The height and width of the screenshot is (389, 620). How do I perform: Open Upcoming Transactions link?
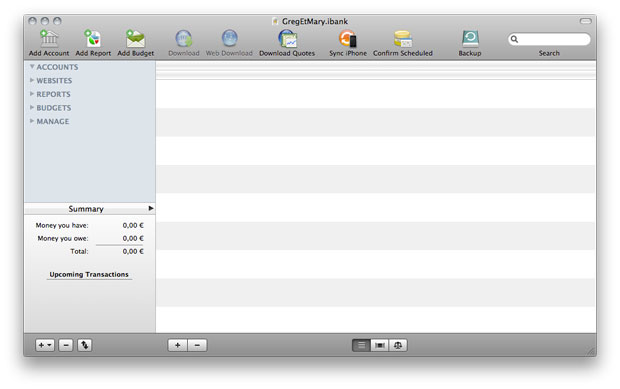click(89, 274)
